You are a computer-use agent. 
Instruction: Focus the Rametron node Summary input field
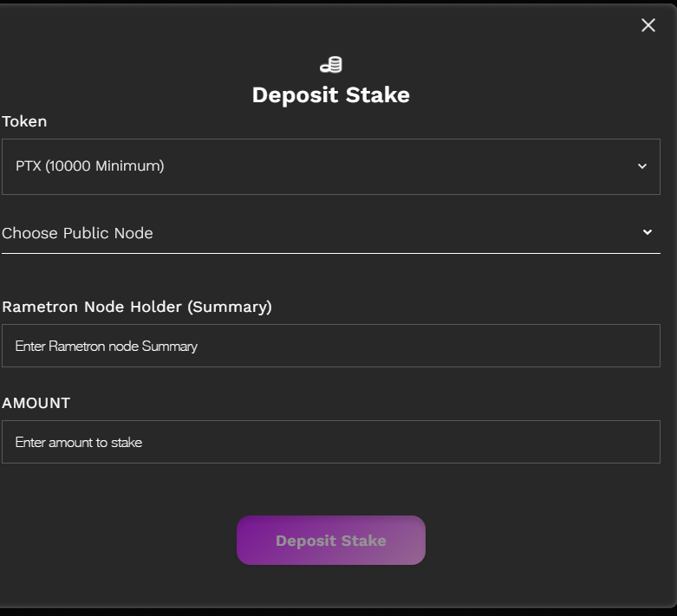(330, 346)
